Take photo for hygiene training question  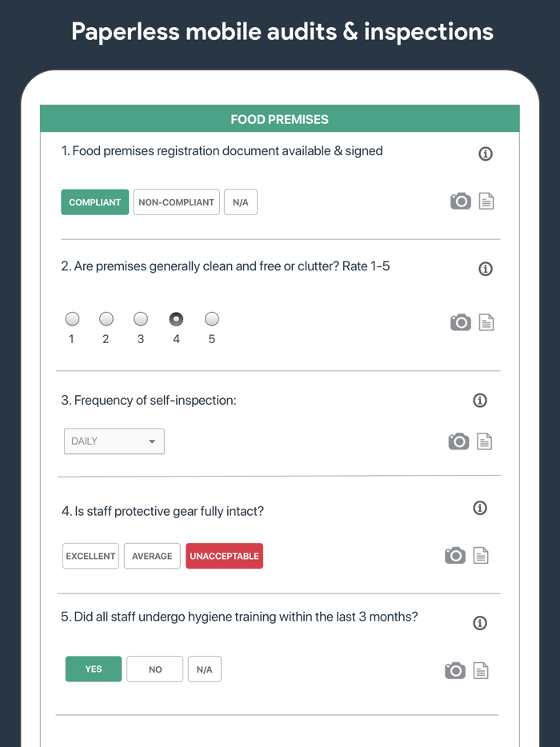pyautogui.click(x=455, y=670)
